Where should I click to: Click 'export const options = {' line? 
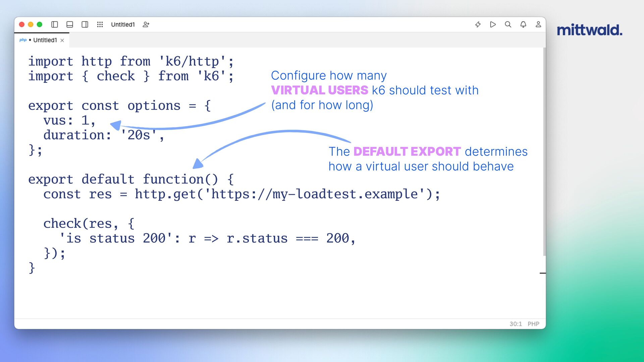tap(120, 106)
